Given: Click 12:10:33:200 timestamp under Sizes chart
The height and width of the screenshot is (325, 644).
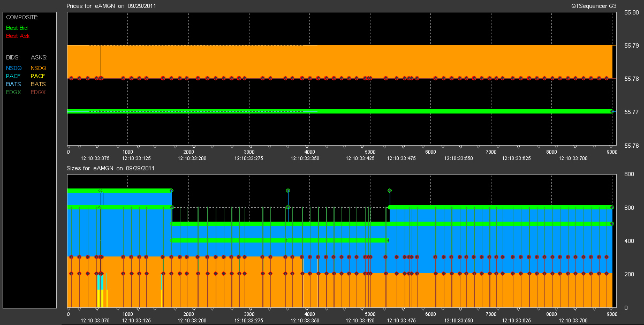Looking at the screenshot, I should coord(191,321).
